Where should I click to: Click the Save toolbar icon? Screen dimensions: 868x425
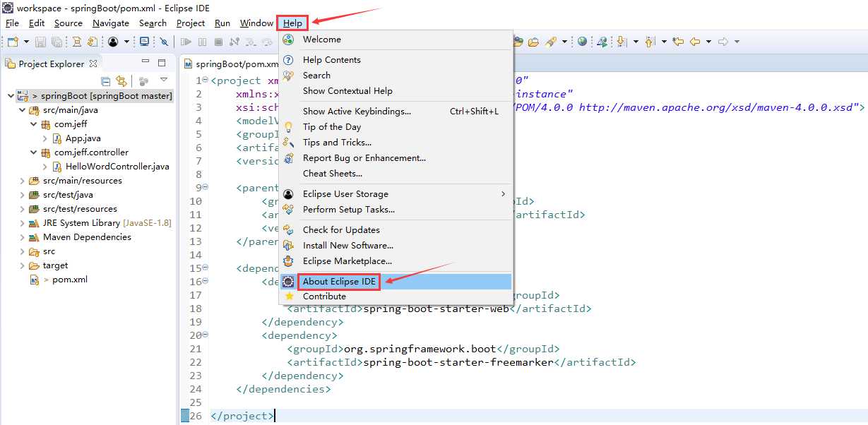41,42
